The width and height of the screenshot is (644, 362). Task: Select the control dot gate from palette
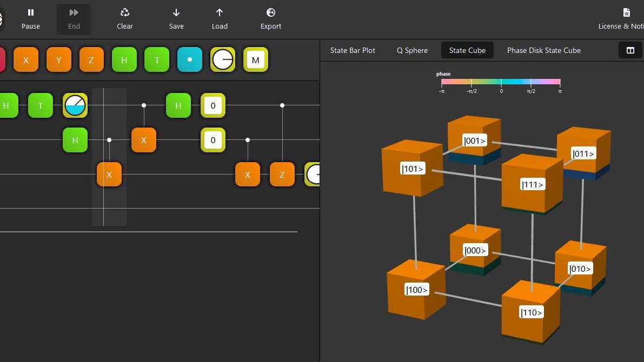(x=190, y=60)
